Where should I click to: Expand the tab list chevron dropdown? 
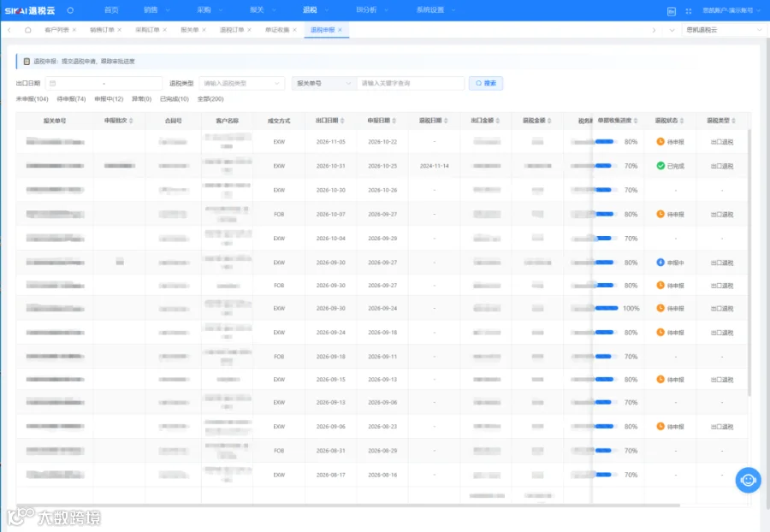[672, 30]
